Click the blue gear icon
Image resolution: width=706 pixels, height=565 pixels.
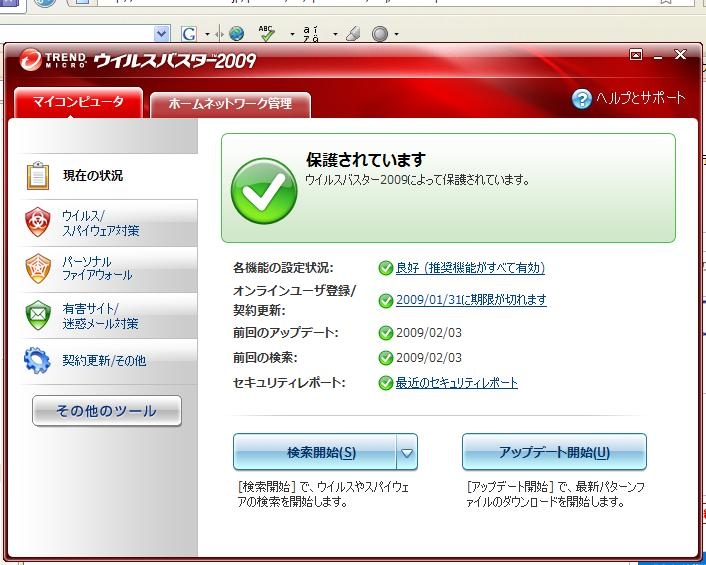tap(37, 360)
